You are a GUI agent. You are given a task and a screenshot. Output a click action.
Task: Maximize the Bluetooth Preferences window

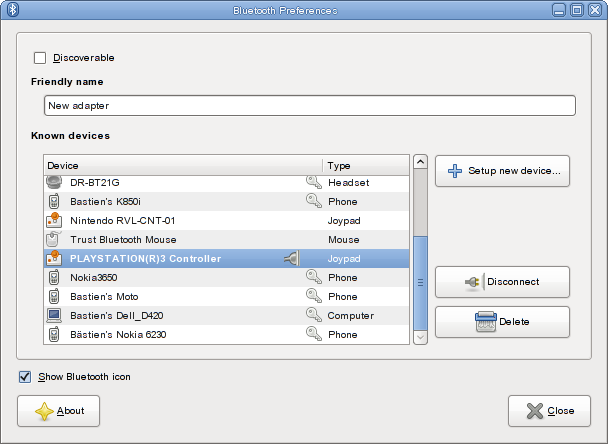(577, 10)
